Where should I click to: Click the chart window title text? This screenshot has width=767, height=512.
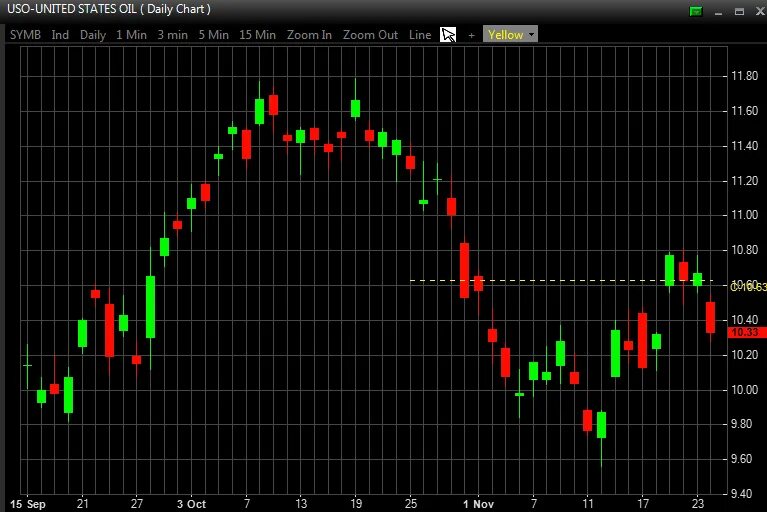[109, 9]
